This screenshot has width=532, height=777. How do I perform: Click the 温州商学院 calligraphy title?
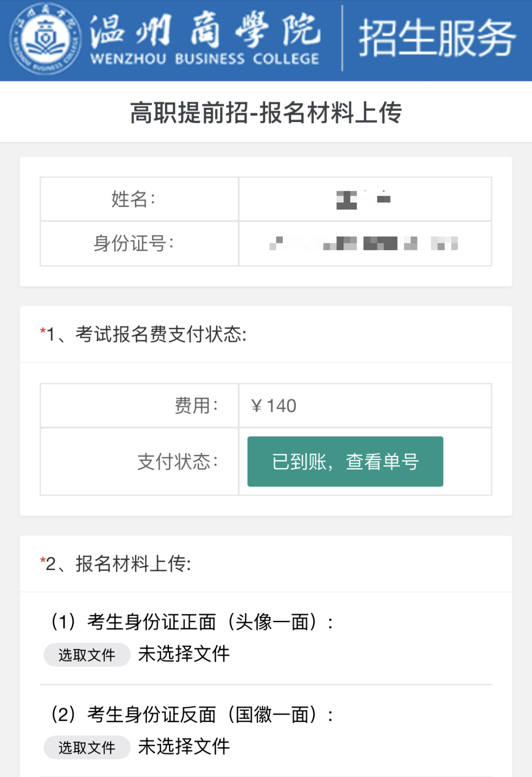pos(205,30)
